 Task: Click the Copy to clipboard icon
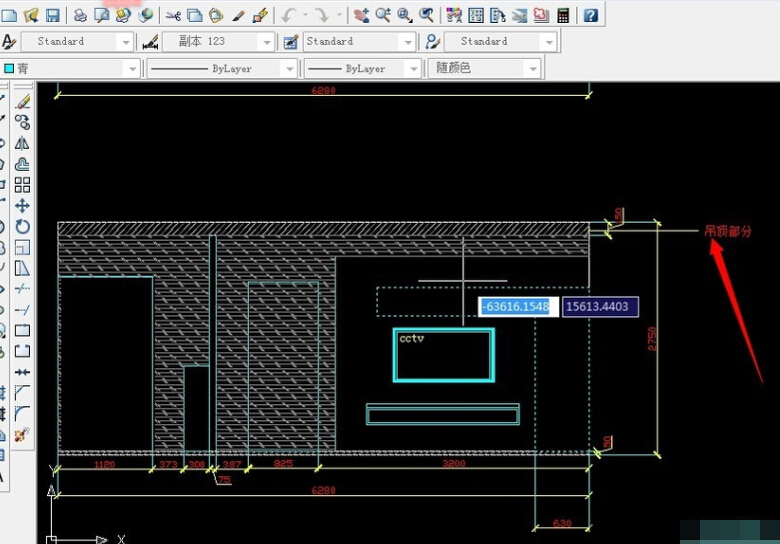[195, 15]
